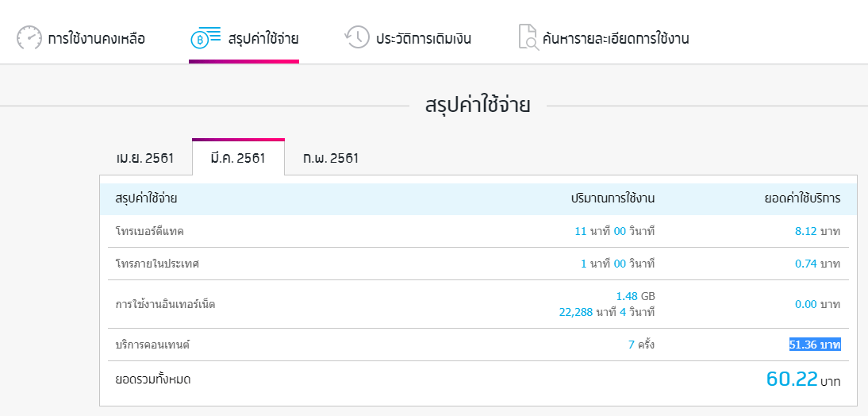Click the การใช้งานอินเทอร์เน็ต row label

166,304
